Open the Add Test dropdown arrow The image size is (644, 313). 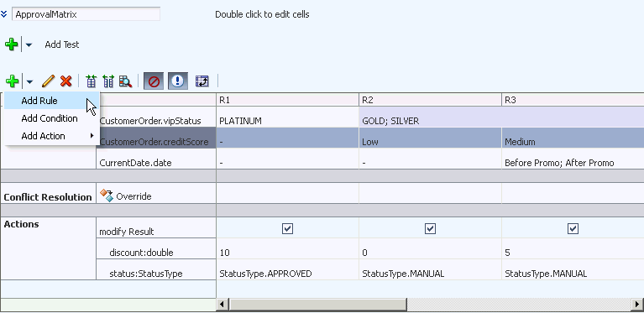pyautogui.click(x=29, y=44)
